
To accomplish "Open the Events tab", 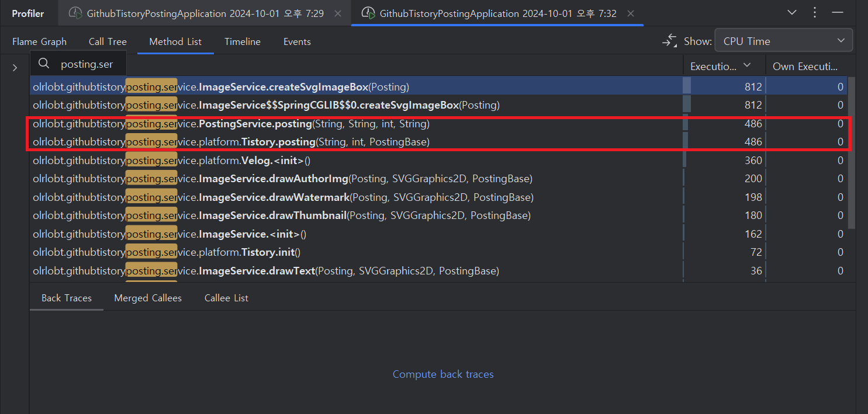I will click(x=297, y=41).
